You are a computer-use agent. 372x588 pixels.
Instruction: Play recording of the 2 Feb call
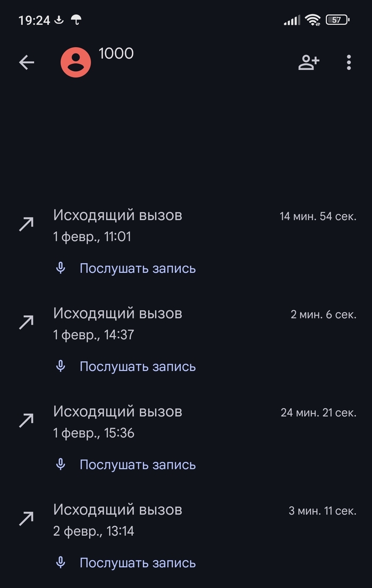(138, 563)
